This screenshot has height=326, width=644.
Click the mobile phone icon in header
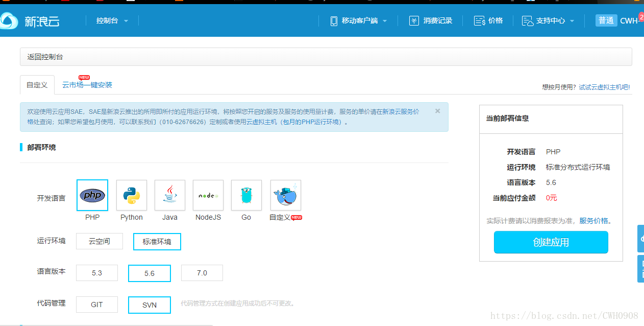[334, 21]
